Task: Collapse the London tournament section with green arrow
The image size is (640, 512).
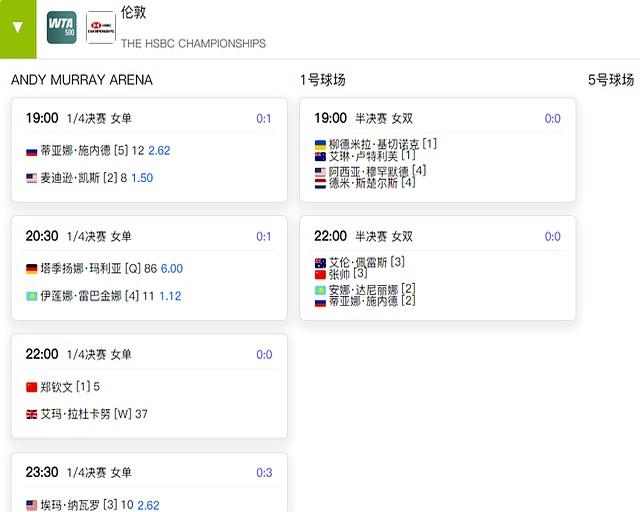Action: [18, 29]
